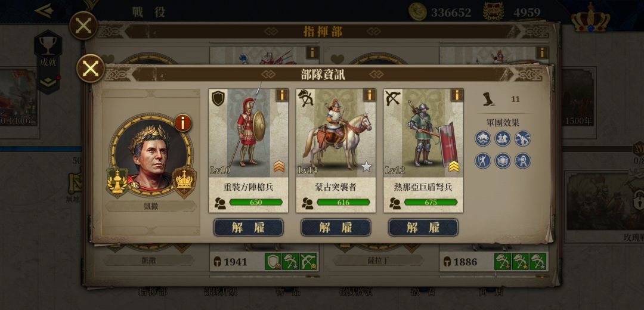Show info for Mongol raider card

tap(369, 95)
